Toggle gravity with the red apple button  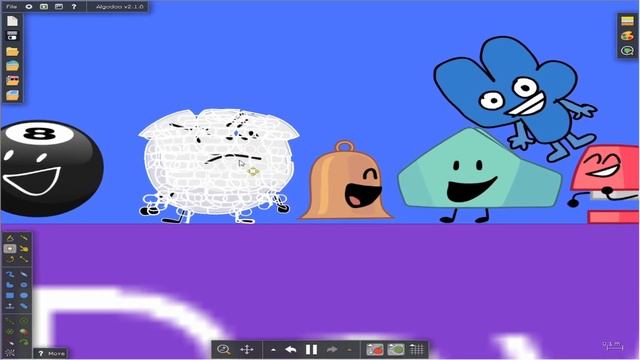(375, 349)
